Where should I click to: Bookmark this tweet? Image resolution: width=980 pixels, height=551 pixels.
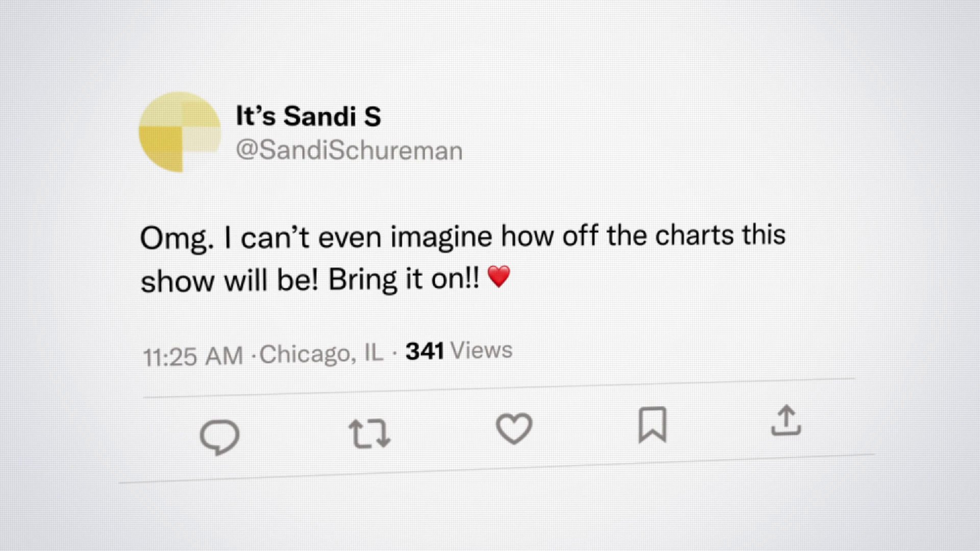pyautogui.click(x=652, y=424)
